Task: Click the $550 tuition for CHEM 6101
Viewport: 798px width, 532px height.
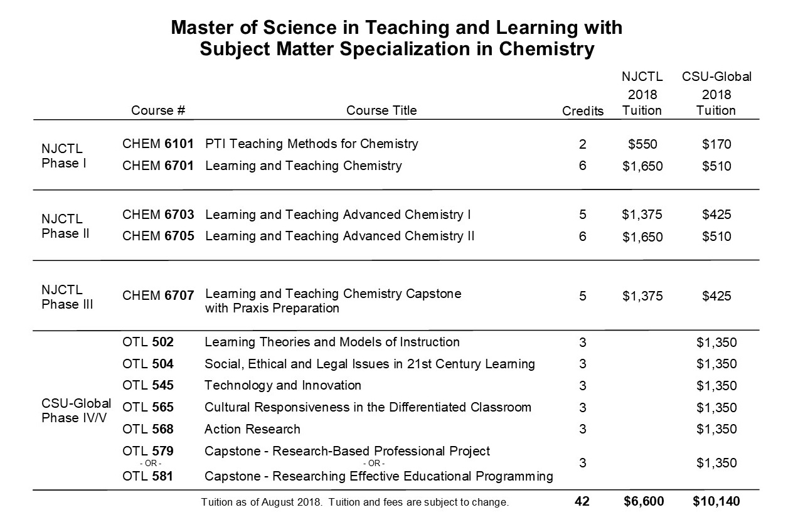Action: pos(642,144)
